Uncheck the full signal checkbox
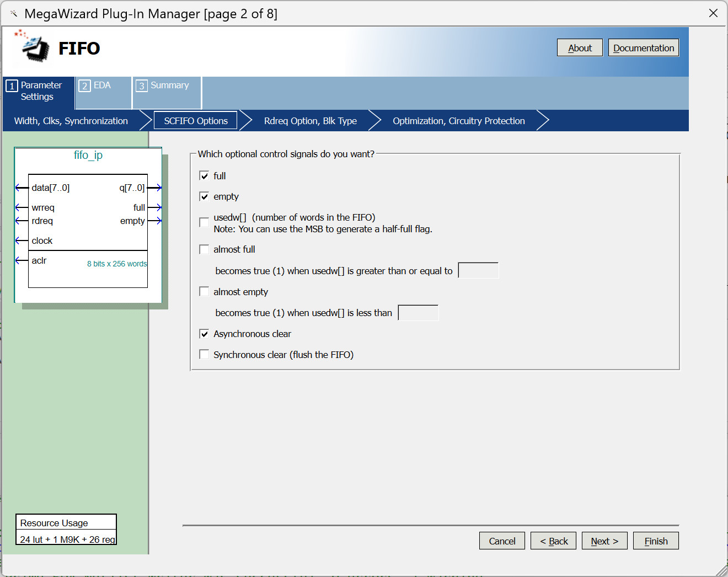 pyautogui.click(x=204, y=176)
